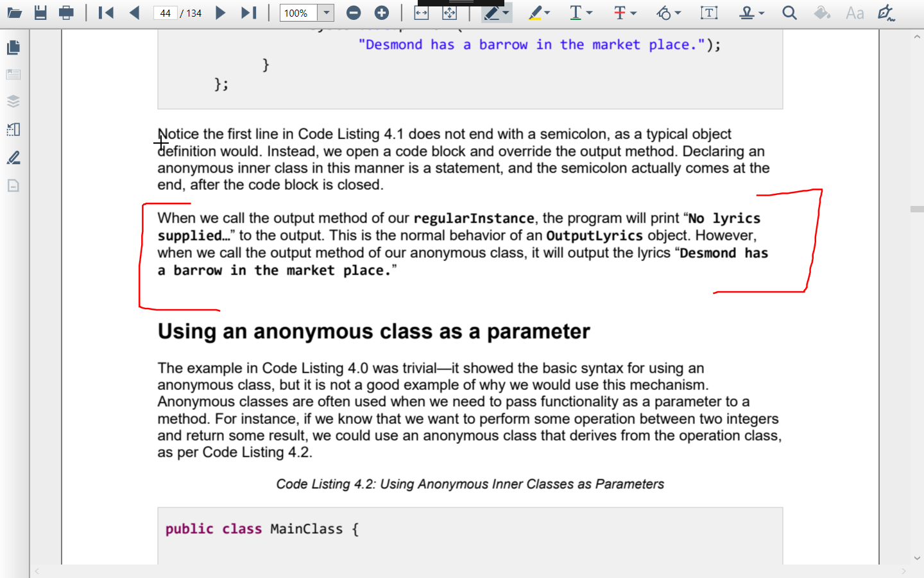Select the text box tool
The height and width of the screenshot is (578, 924).
pos(709,13)
